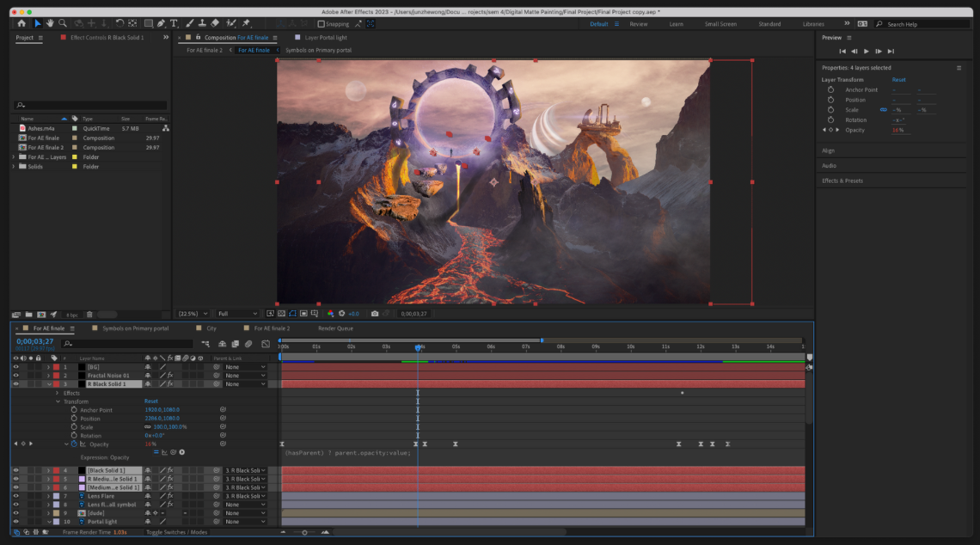Screen dimensions: 980x545
Task: Click expression pick whip icon under Opacity
Action: (174, 452)
